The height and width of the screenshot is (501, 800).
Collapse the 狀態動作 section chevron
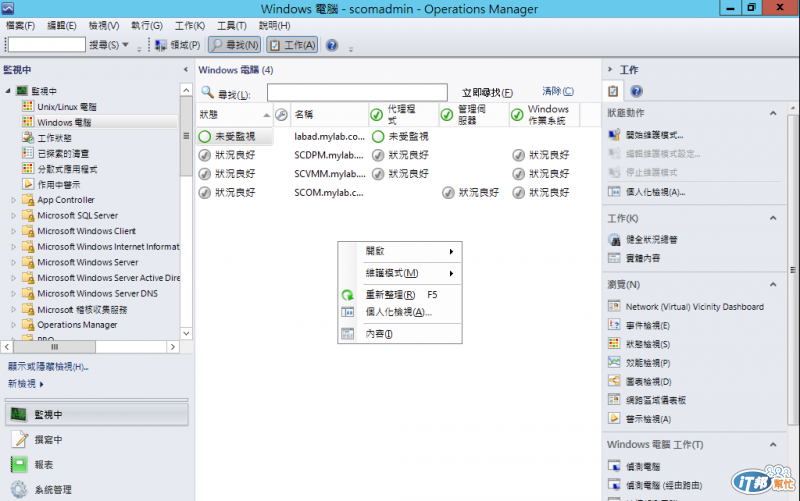point(773,113)
